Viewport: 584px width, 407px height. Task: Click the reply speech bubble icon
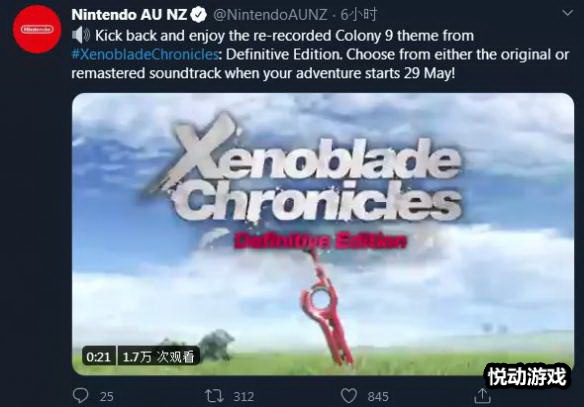point(80,395)
